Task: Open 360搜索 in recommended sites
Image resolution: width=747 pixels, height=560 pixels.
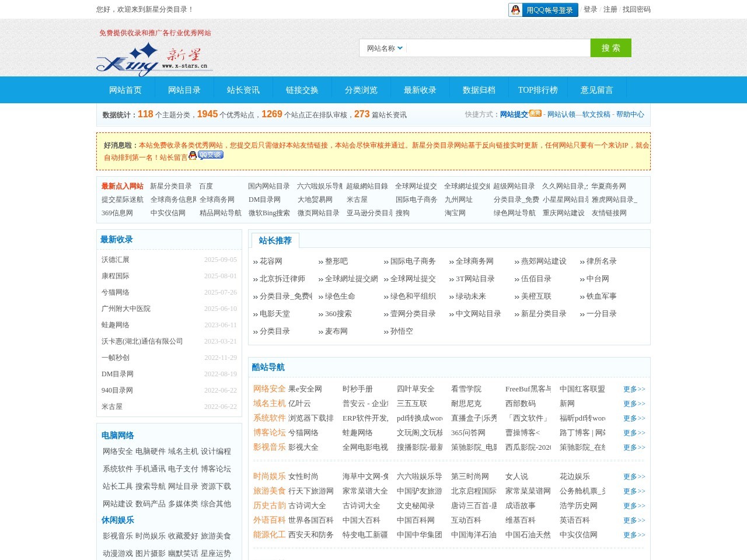Action: point(338,314)
